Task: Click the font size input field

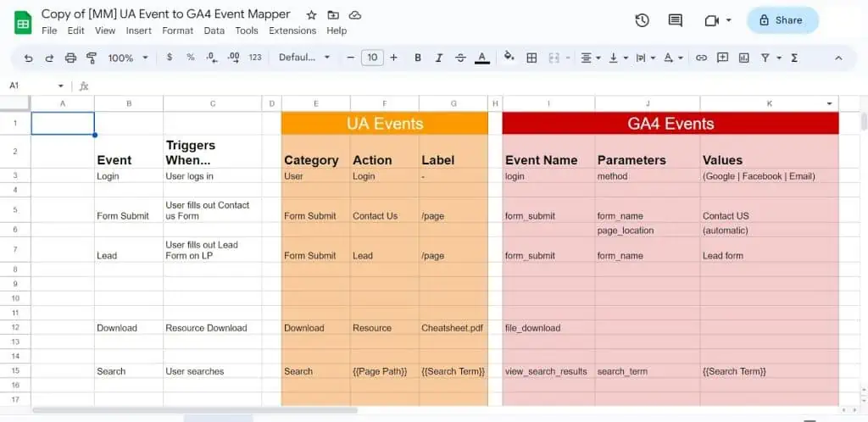Action: 372,58
